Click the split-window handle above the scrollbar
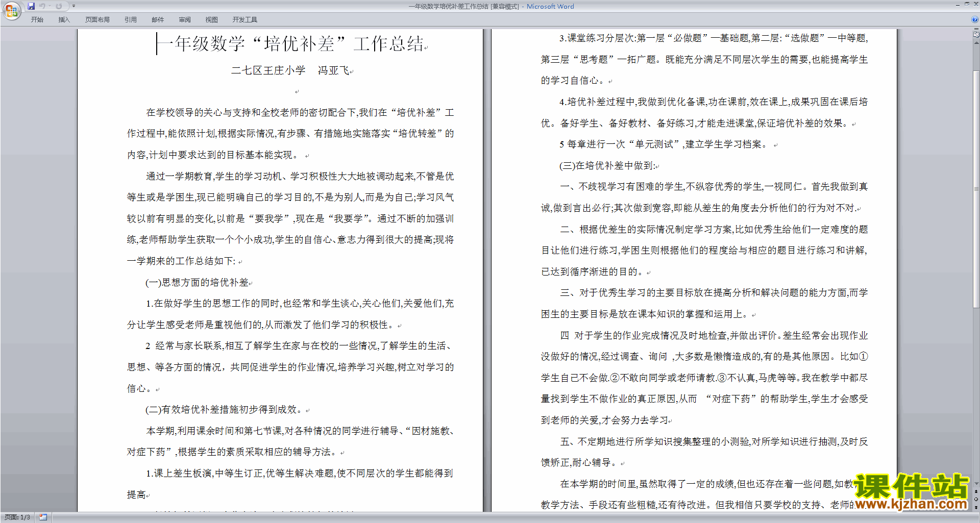Image resolution: width=980 pixels, height=523 pixels. 976,30
